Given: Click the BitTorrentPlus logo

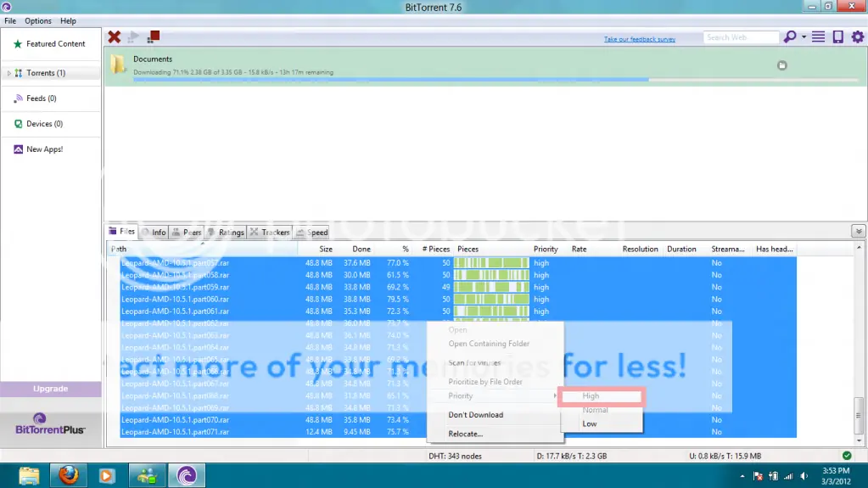Looking at the screenshot, I should (50, 424).
